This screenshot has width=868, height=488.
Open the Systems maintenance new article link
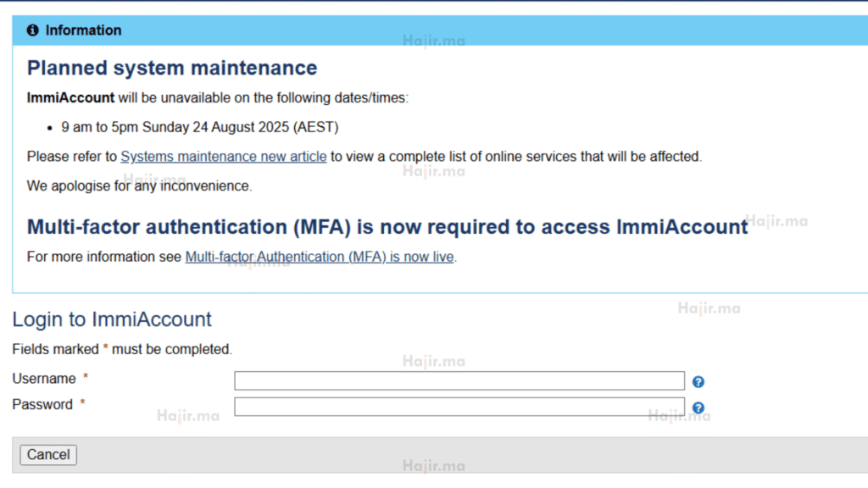(224, 157)
